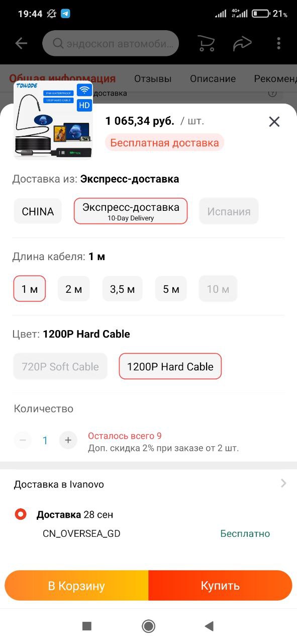Image resolution: width=297 pixels, height=644 pixels.
Task: Switch to the Описание tab
Action: tap(213, 79)
